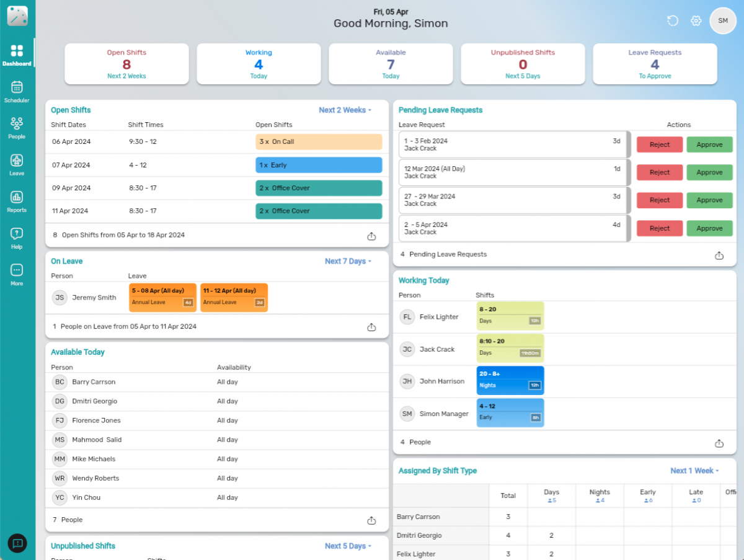
Task: Open the SM profile avatar menu
Action: [x=722, y=20]
